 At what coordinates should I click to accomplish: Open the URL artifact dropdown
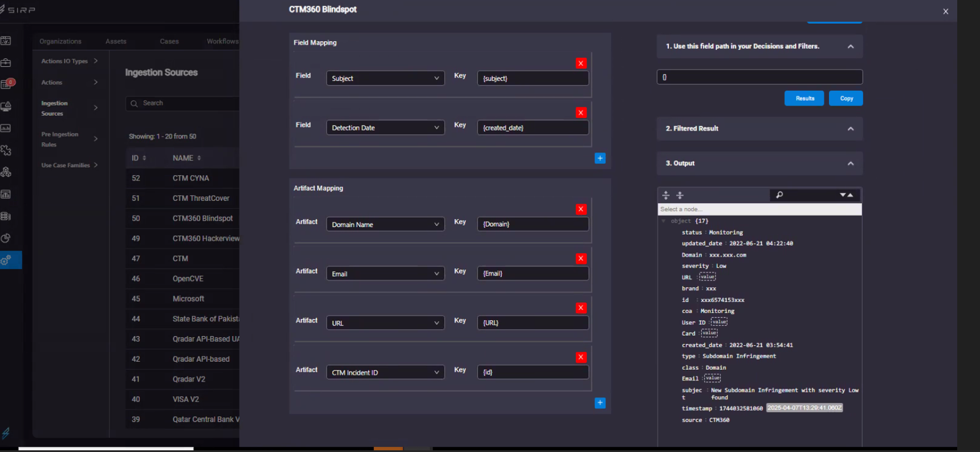click(385, 323)
